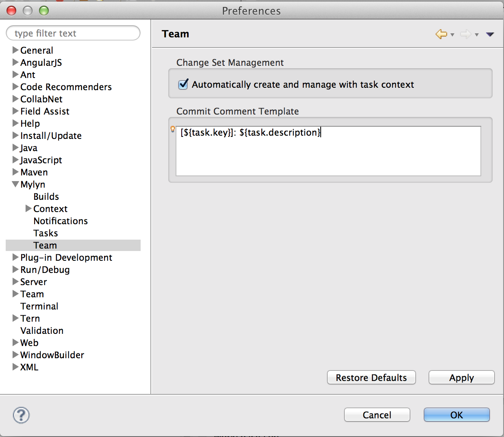Select the Notifications preferences page

60,221
